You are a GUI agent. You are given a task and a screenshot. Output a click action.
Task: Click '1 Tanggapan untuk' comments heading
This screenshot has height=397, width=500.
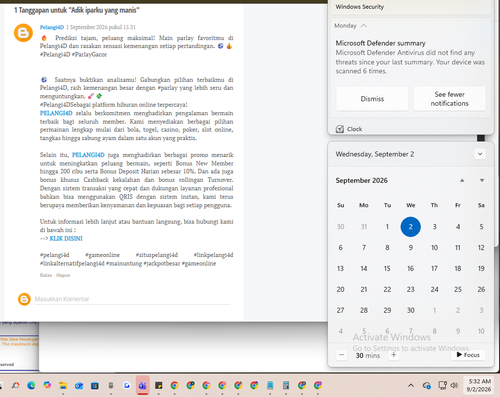(x=77, y=10)
